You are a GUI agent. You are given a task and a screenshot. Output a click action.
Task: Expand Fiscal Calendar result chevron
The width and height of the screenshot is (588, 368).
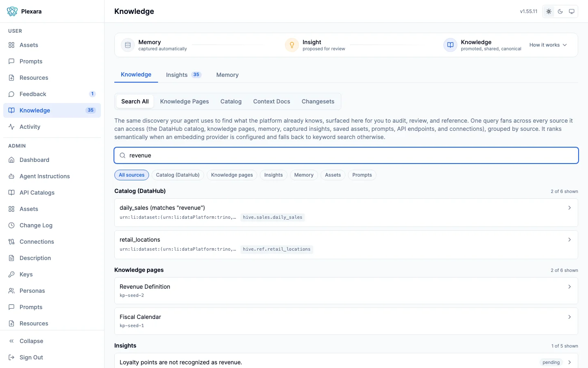click(x=570, y=317)
